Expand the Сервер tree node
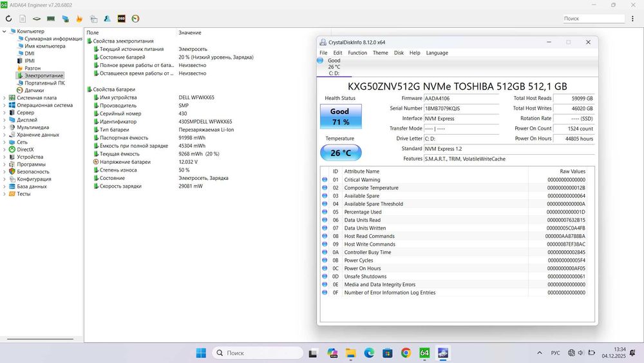The width and height of the screenshot is (644, 363). pyautogui.click(x=5, y=113)
